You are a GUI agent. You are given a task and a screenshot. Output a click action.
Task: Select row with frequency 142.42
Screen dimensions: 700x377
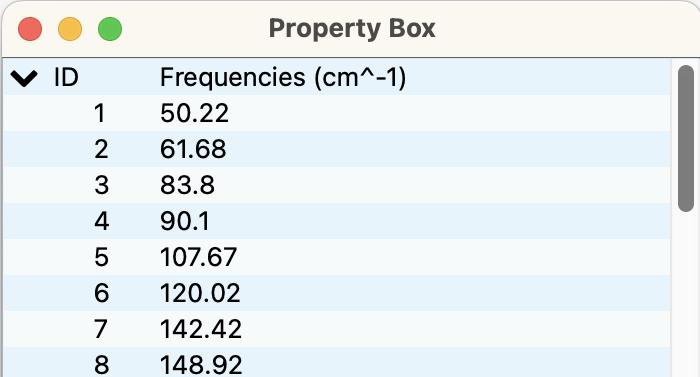click(337, 329)
